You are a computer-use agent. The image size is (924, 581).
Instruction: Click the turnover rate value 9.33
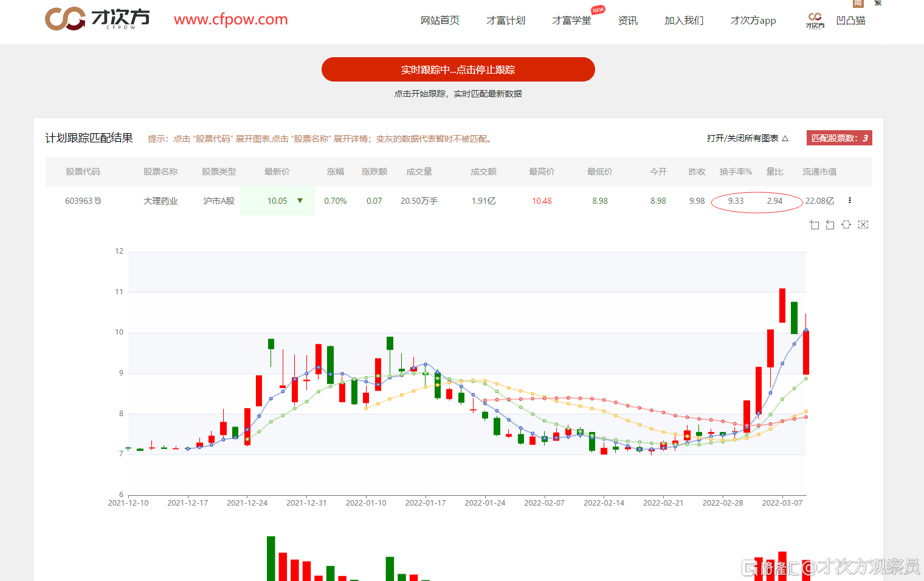tap(736, 201)
